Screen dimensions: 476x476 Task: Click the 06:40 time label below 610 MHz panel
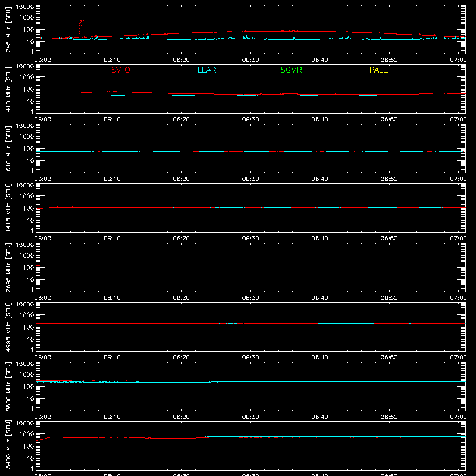320,179
